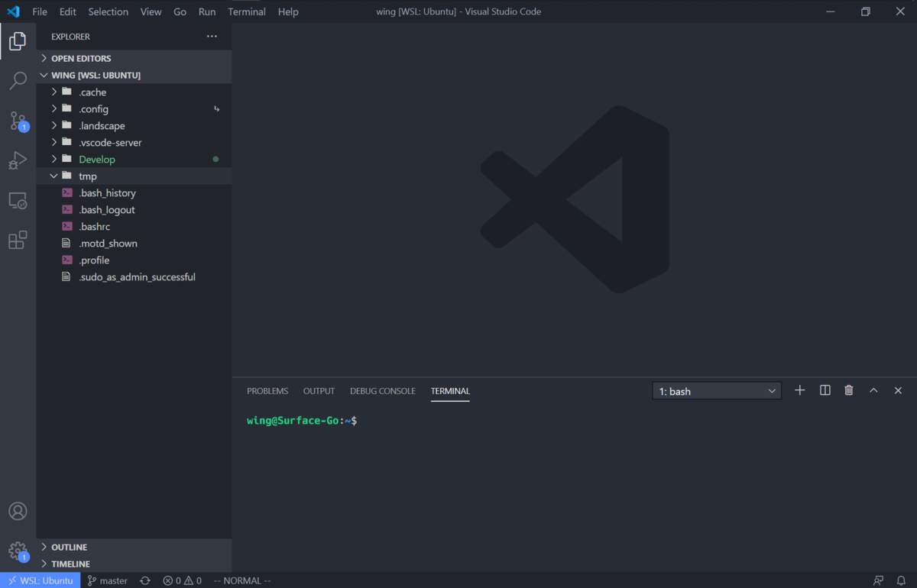
Task: Expand the .cache folder
Action: 134,92
